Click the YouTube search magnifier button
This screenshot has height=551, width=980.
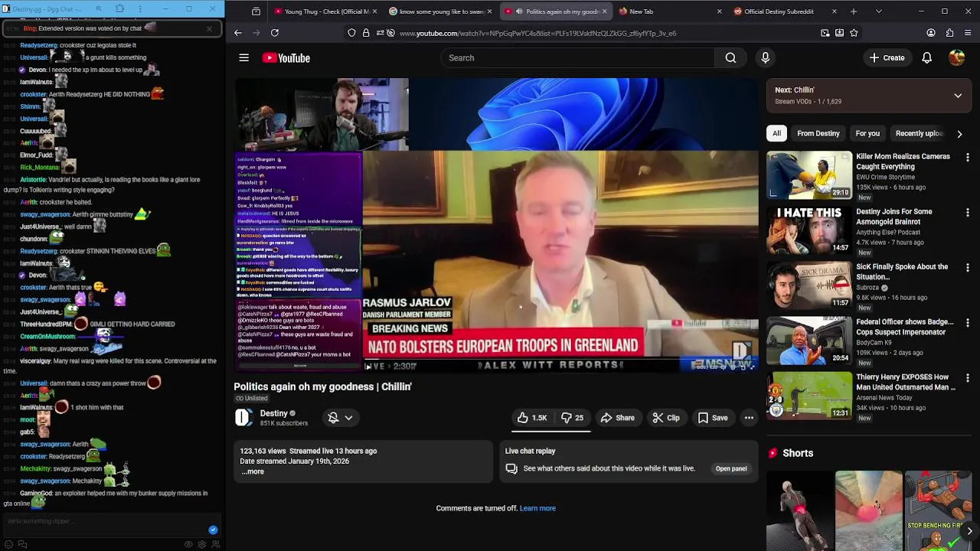click(x=730, y=57)
